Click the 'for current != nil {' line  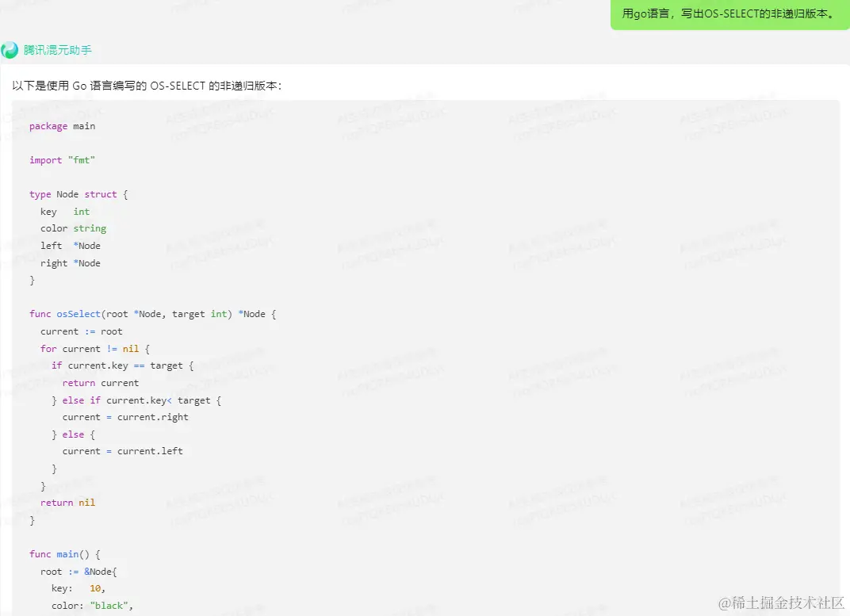point(95,349)
